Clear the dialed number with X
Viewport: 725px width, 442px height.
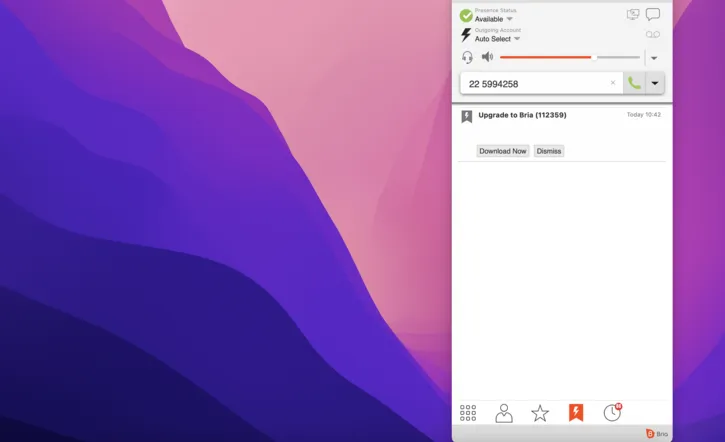pos(613,83)
